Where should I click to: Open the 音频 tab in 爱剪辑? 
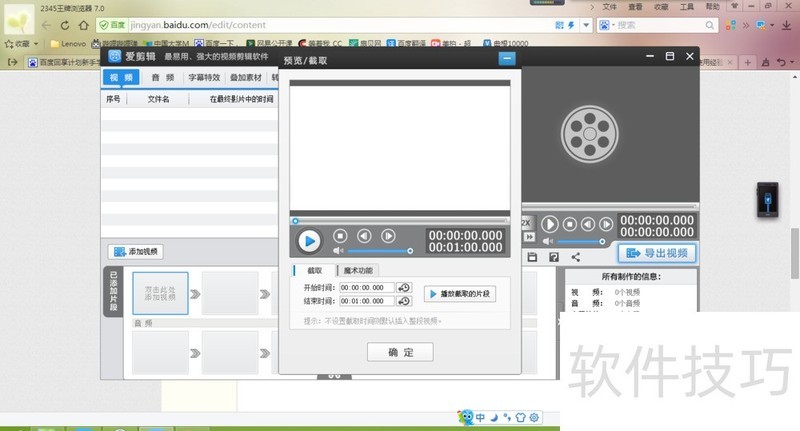pos(162,77)
